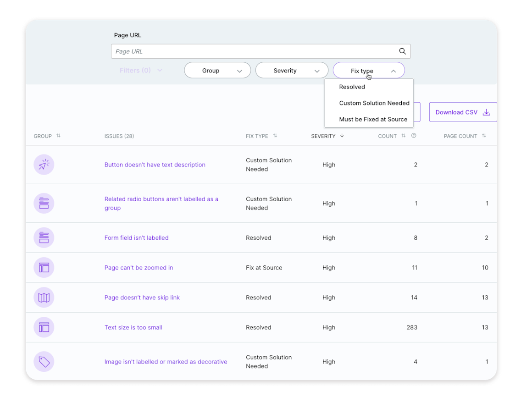
Task: Open Button doesn't have text description issue
Action: (x=155, y=165)
